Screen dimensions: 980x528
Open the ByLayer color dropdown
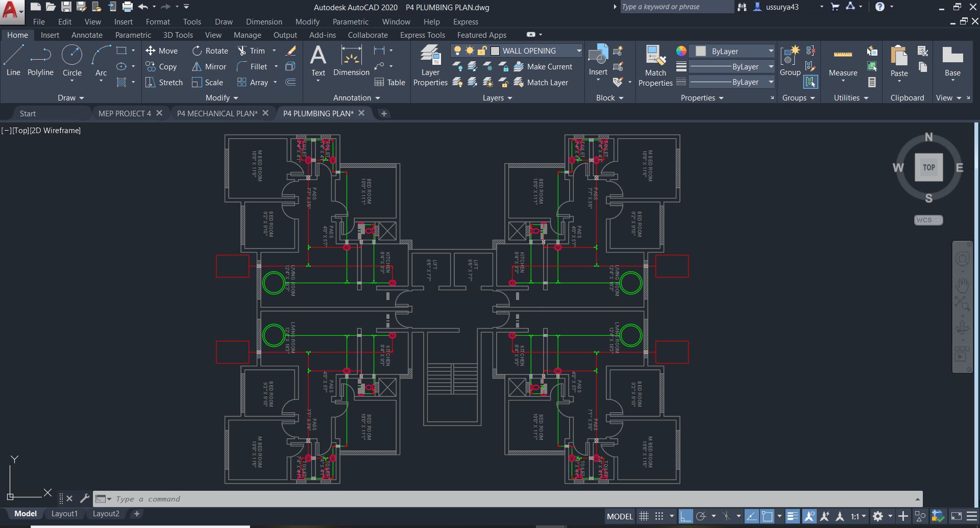point(771,51)
